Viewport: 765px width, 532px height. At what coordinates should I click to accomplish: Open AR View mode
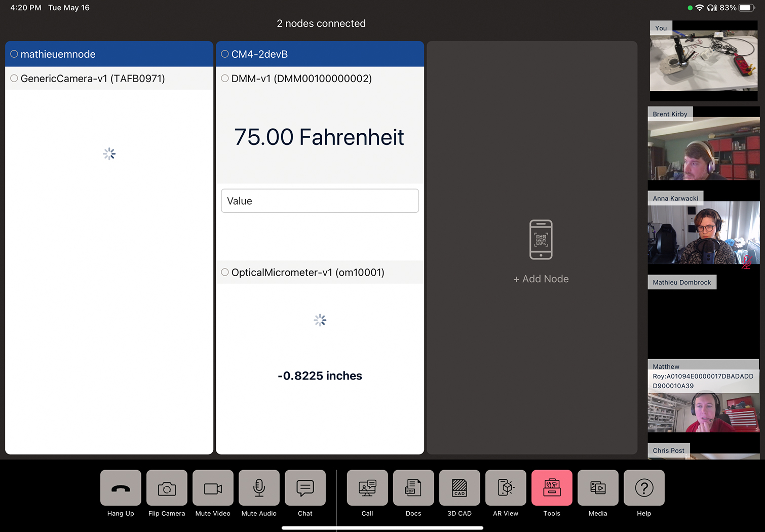(x=505, y=487)
